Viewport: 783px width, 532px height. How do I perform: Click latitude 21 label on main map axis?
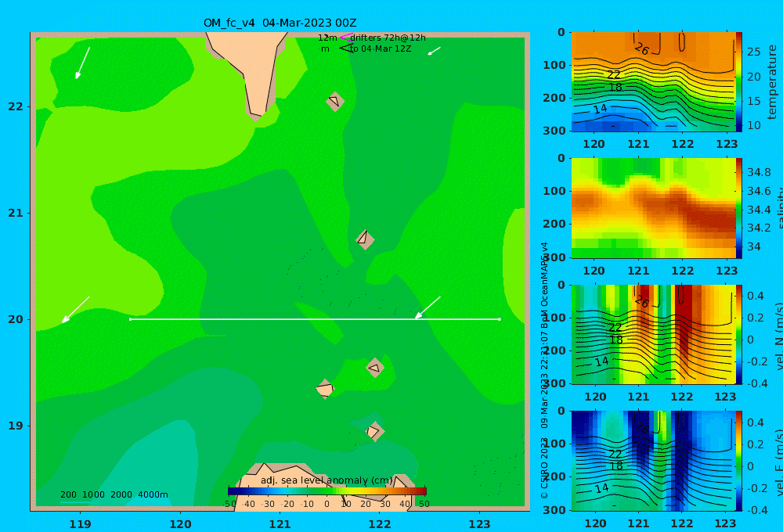point(16,213)
